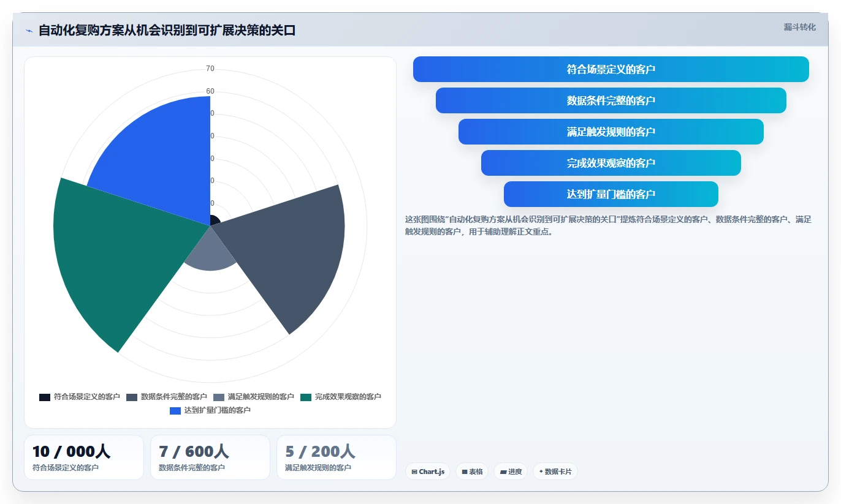Toggle the 完成效果观察的客户 legend swatch

[x=306, y=397]
